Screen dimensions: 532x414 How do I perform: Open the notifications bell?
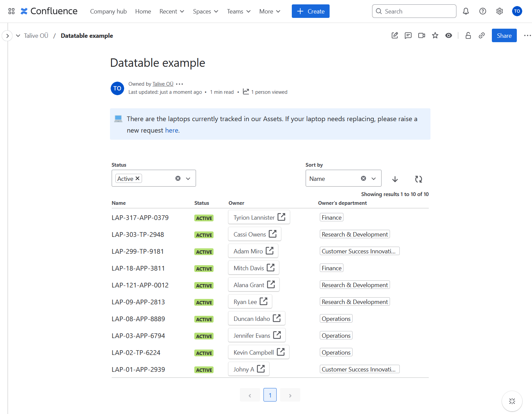point(466,11)
